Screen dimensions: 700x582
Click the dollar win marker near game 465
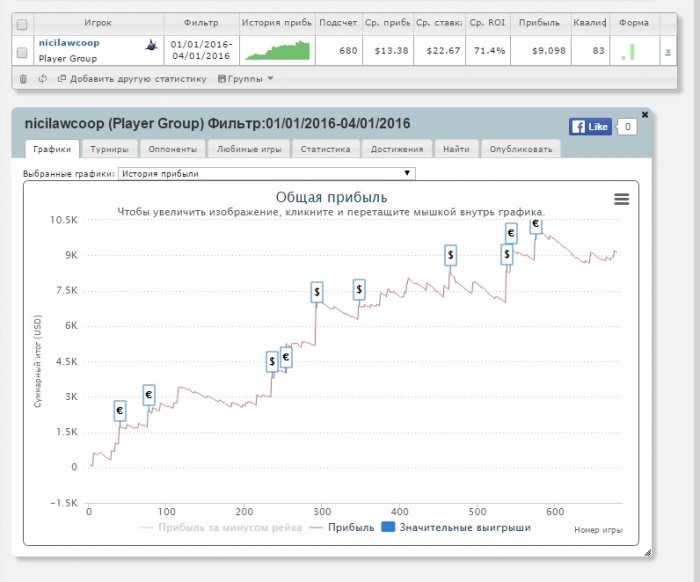pos(450,255)
